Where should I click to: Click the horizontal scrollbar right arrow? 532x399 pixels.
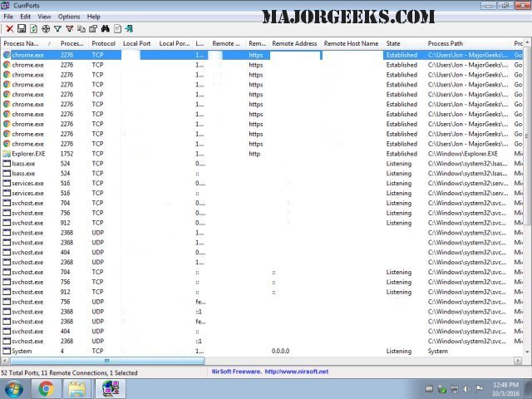point(518,360)
